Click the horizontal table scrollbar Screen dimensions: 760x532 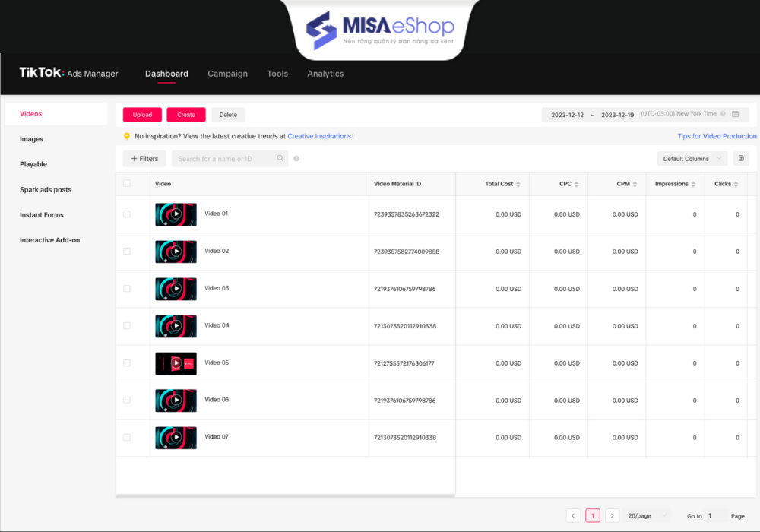coord(285,496)
